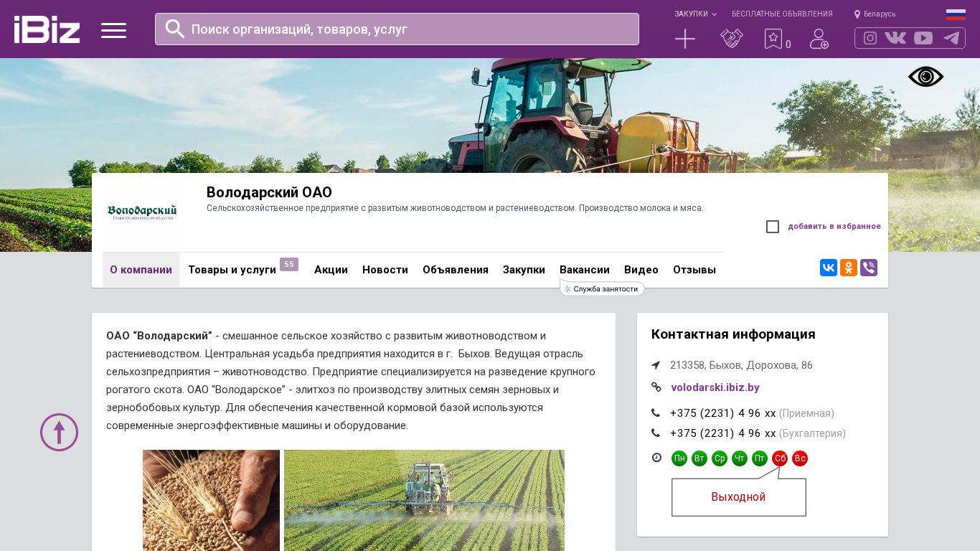Click the Бухгалтерия phone number
Screen dimensions: 980x551
pyautogui.click(x=723, y=433)
